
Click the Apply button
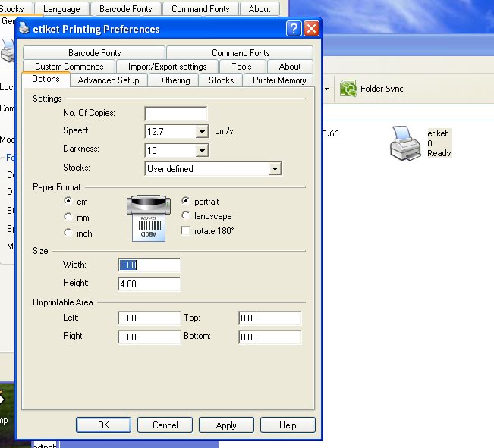click(x=226, y=425)
